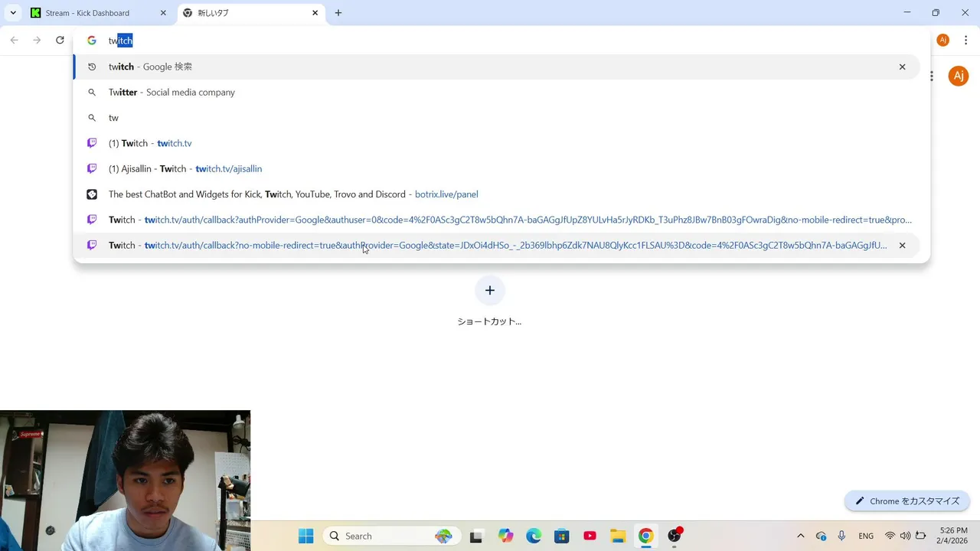Screen dimensions: 980x551
Task: Add a shortcut with plus button
Action: [x=490, y=290]
